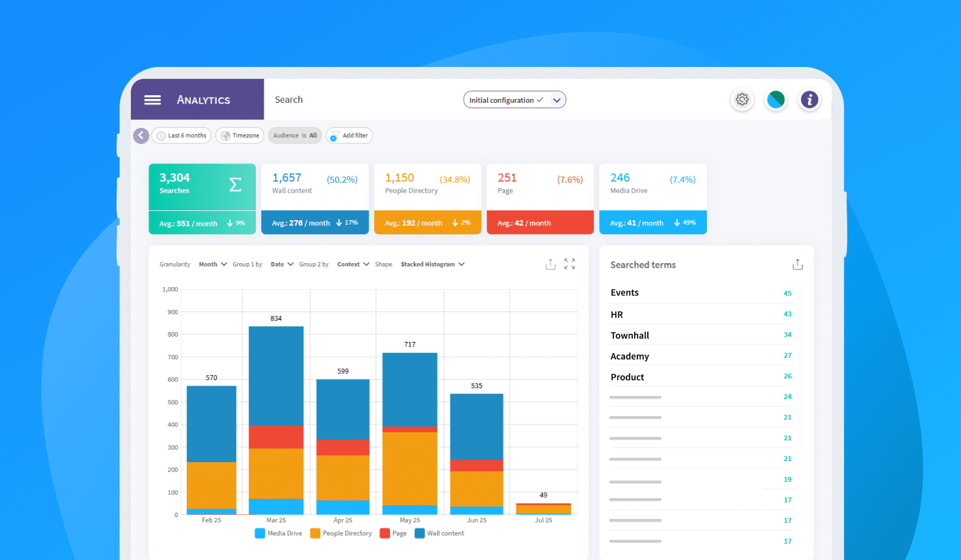Select the 3,304 Searches summary card
This screenshot has width=961, height=560.
click(202, 199)
